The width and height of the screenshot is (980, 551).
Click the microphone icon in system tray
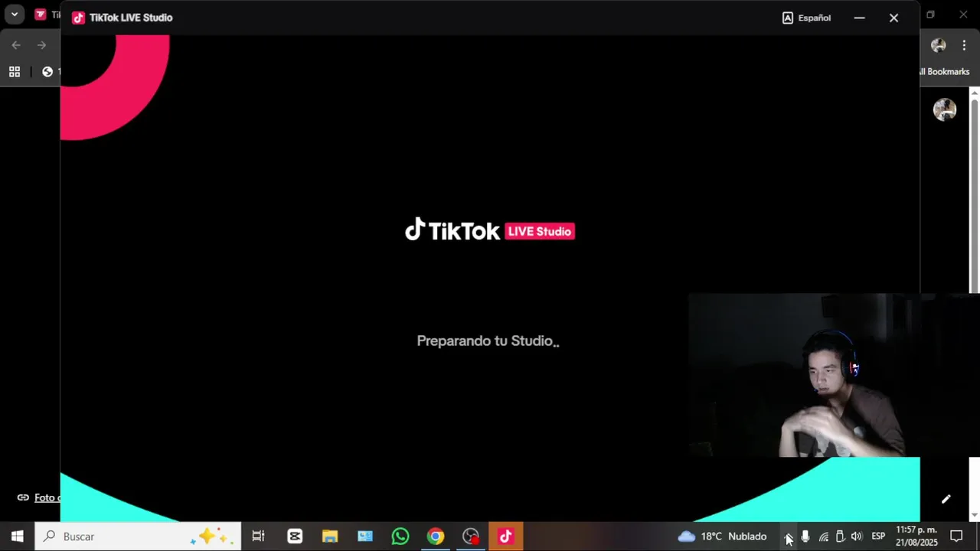coord(805,536)
